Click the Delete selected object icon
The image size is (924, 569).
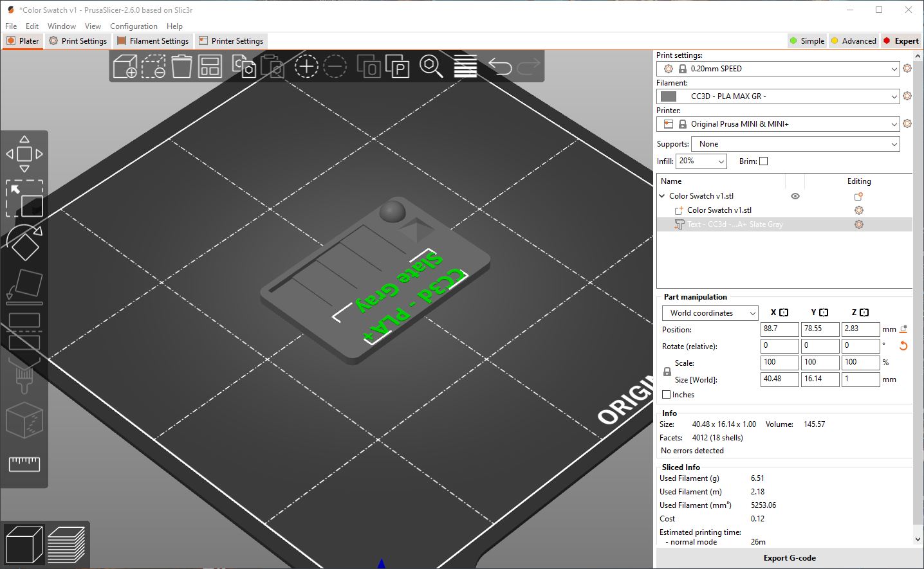click(153, 66)
